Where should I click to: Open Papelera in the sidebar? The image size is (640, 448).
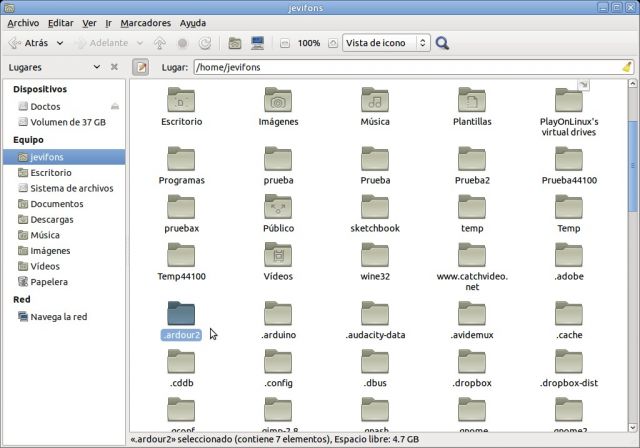(x=48, y=282)
